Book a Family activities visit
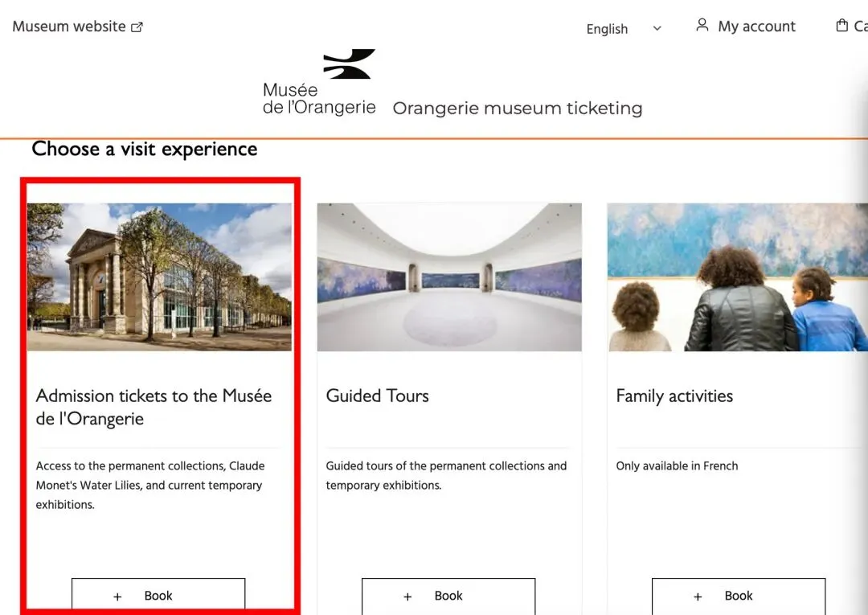This screenshot has height=615, width=868. point(739,597)
